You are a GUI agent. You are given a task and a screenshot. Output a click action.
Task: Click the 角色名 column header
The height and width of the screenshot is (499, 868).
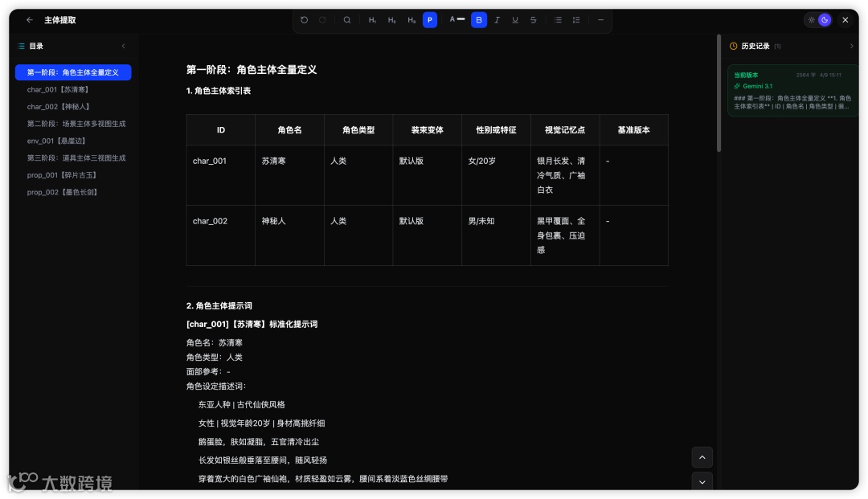289,130
